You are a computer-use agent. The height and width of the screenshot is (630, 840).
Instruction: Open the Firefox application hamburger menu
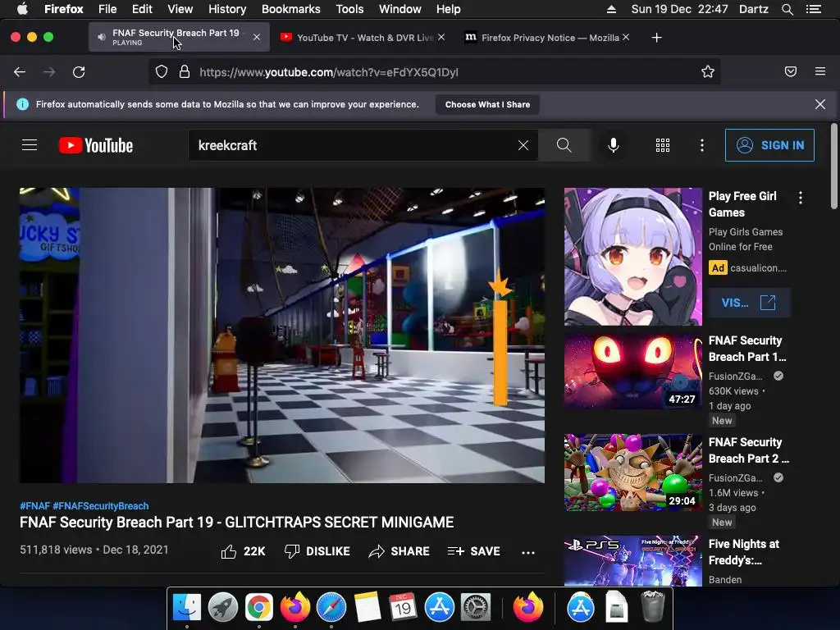coord(820,71)
